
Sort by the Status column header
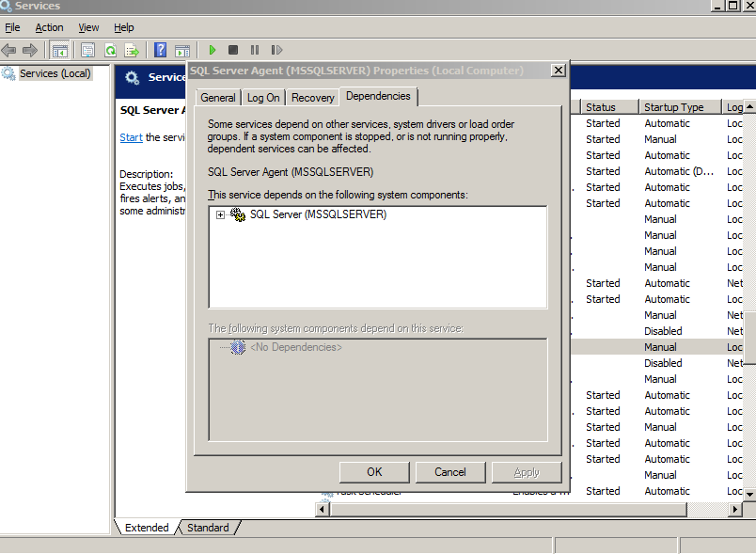(x=608, y=107)
